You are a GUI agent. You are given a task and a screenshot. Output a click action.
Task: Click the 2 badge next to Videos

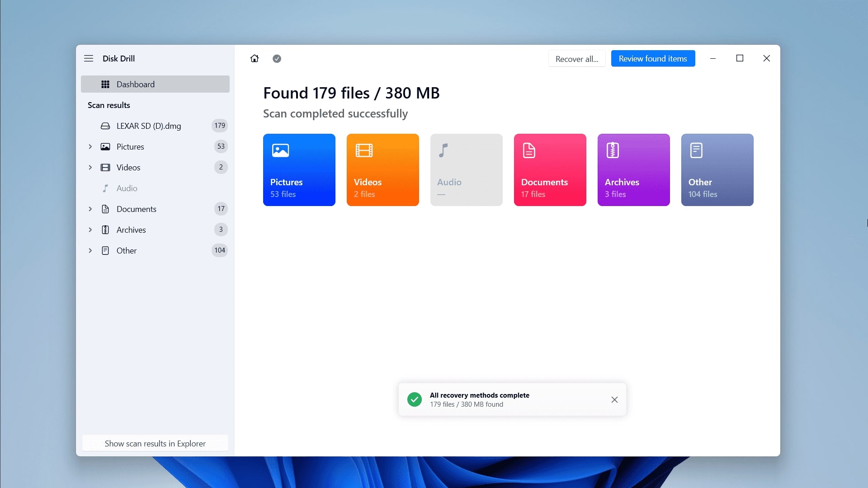[x=221, y=167]
